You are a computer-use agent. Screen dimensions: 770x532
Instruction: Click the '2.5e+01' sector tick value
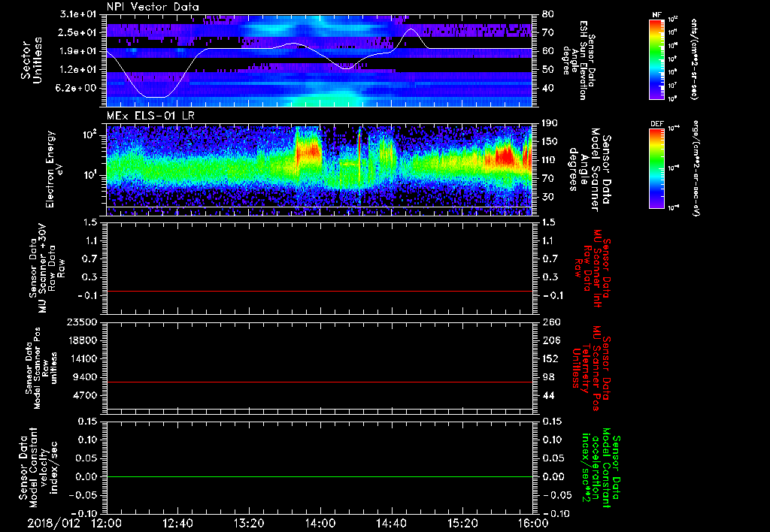pyautogui.click(x=77, y=32)
